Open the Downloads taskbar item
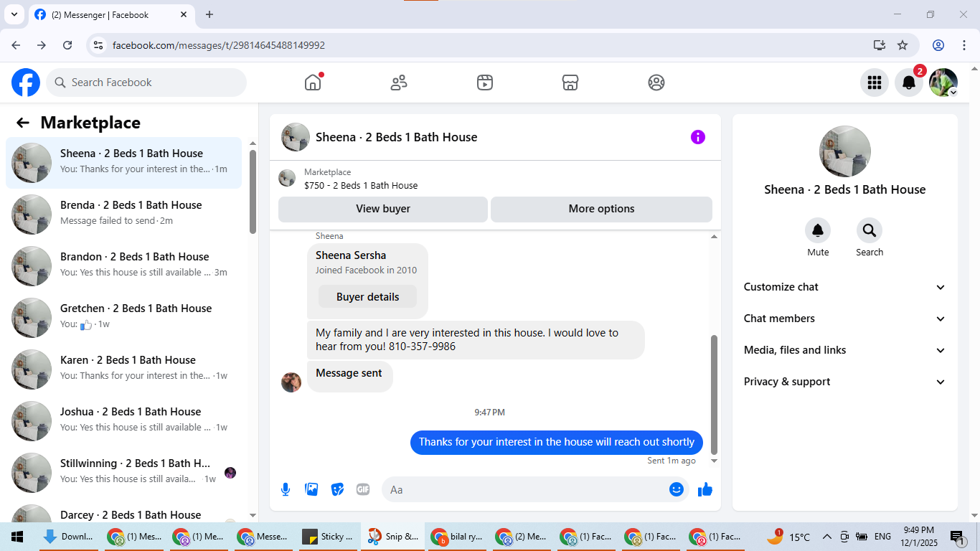 coord(68,537)
